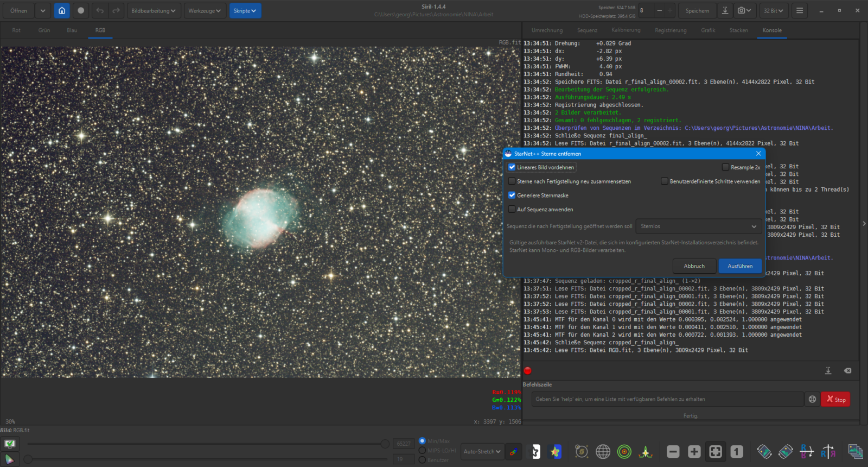
Task: Open the Werkzeuge dropdown menu
Action: click(x=205, y=10)
